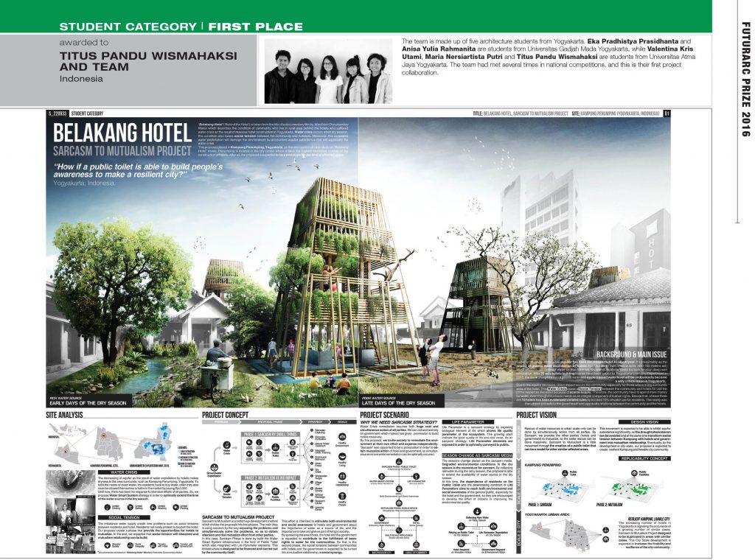755x560 pixels.
Task: Select "STUDENT CATEGORY" in the green banner
Action: (x=128, y=27)
